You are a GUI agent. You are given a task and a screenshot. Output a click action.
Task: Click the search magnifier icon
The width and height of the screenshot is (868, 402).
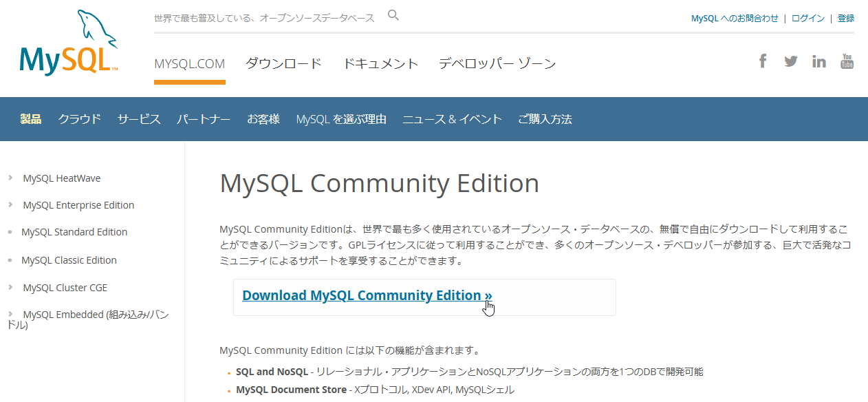tap(393, 15)
